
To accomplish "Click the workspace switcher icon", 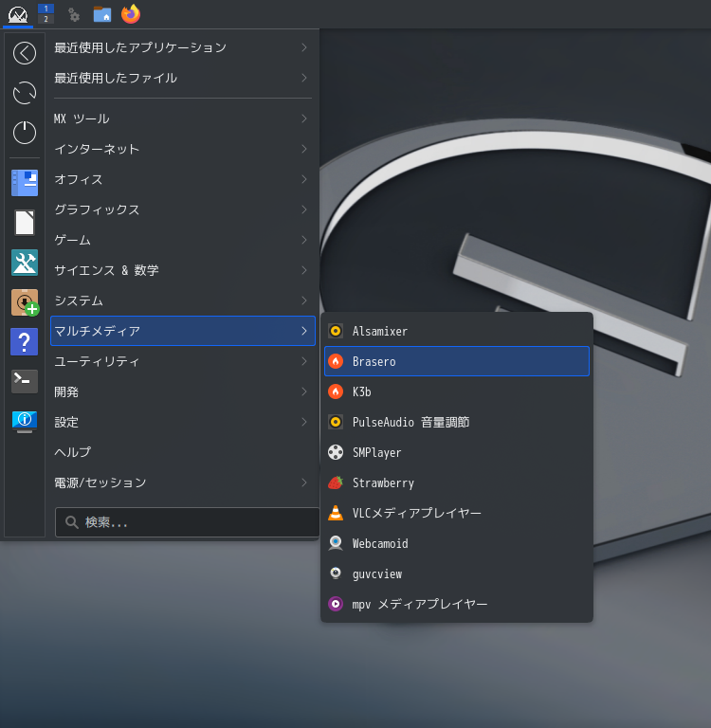I will click(x=46, y=13).
